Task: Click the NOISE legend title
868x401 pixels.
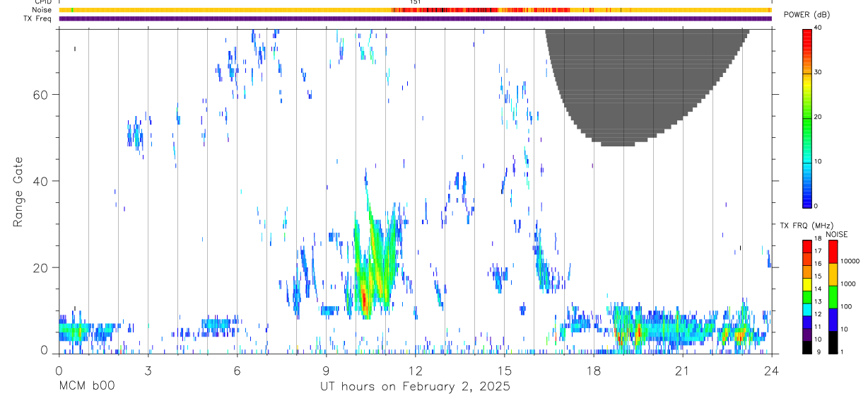Action: click(x=837, y=234)
